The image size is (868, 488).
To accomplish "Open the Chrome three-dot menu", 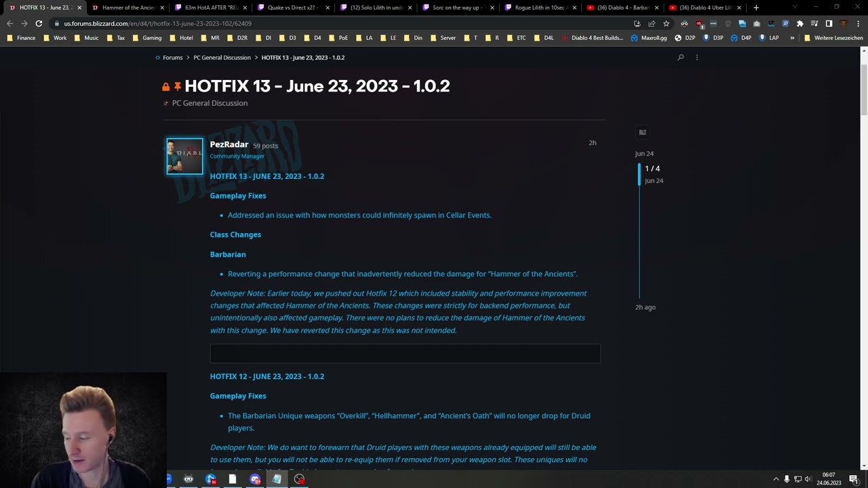I will [x=858, y=24].
